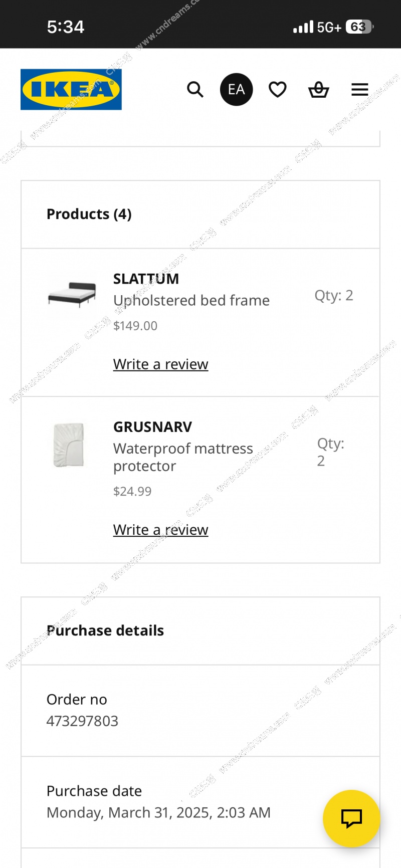This screenshot has width=401, height=868.
Task: Open the search icon
Action: pos(195,90)
